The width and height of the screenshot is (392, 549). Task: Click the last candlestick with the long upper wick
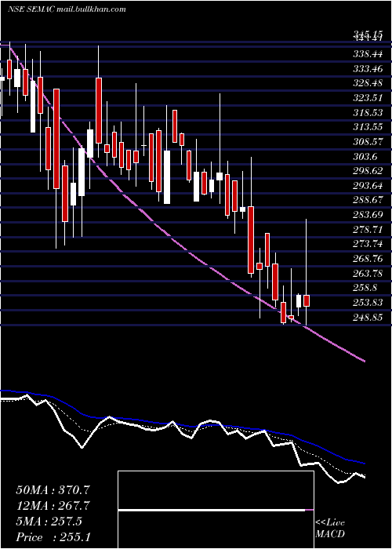point(307,272)
